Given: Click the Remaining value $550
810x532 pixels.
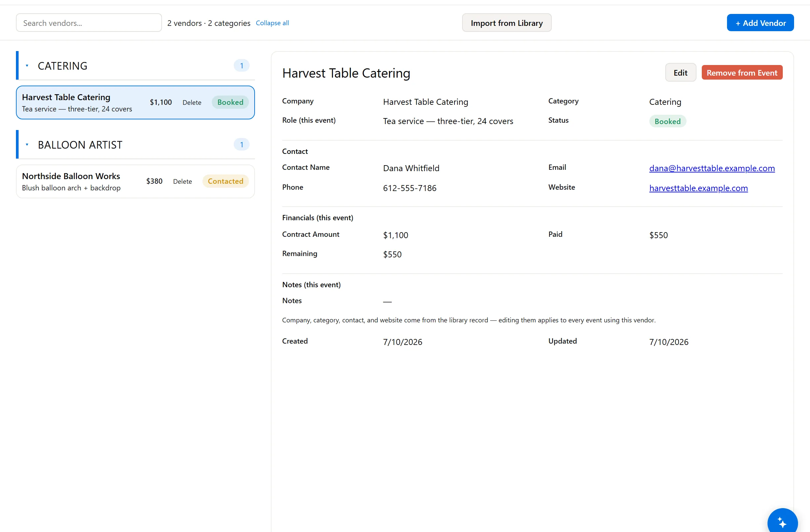Looking at the screenshot, I should pos(392,255).
